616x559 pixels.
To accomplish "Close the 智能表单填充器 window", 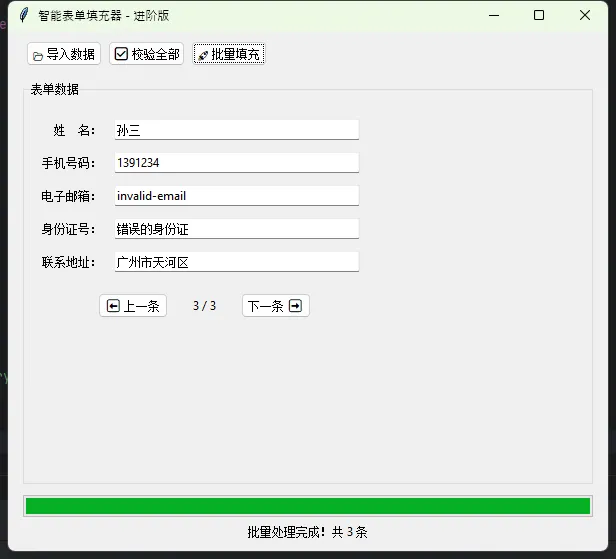I will click(x=585, y=16).
